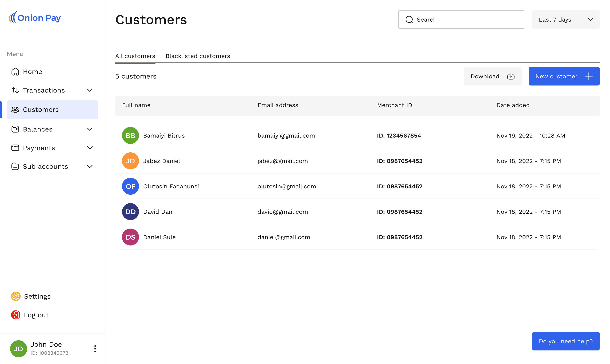Click the search magnifier icon
610x364 pixels.
(x=409, y=20)
